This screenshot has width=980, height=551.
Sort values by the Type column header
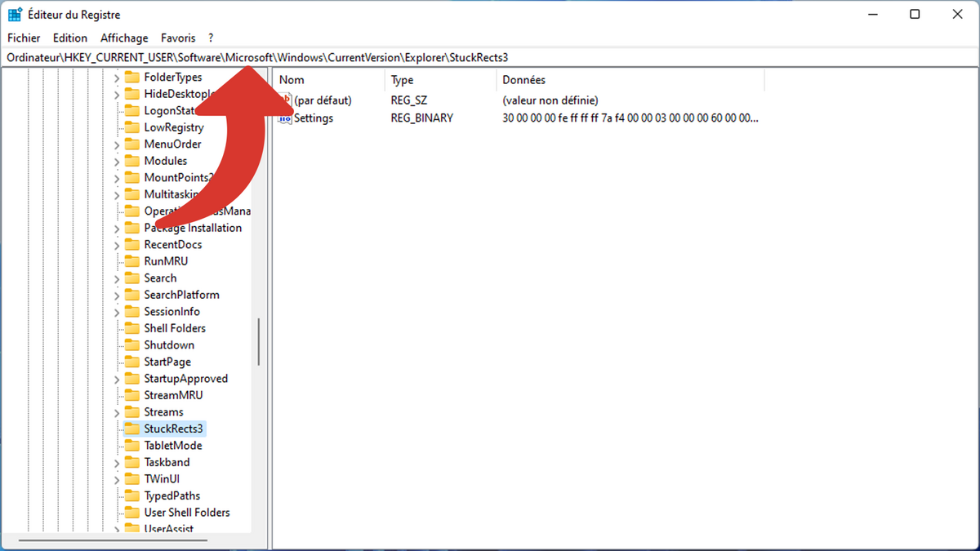(440, 80)
